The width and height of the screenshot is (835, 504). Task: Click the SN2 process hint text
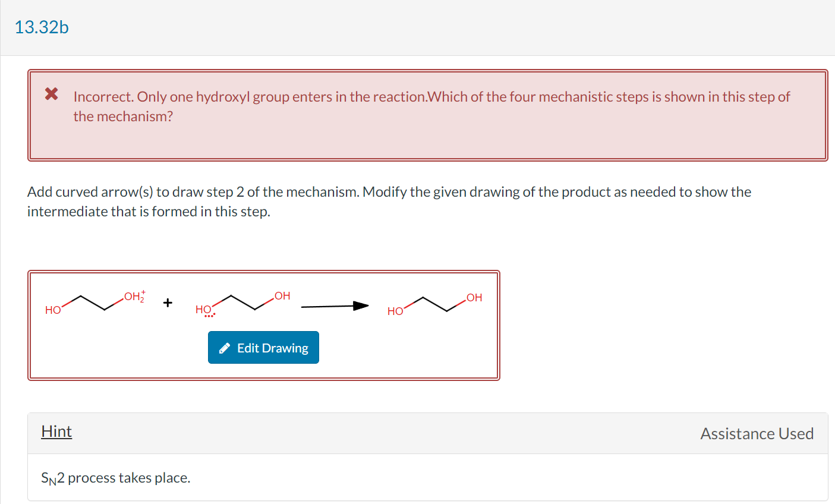pyautogui.click(x=115, y=477)
